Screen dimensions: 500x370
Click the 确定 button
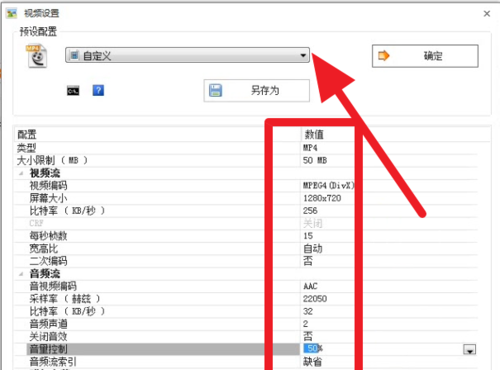pyautogui.click(x=425, y=56)
